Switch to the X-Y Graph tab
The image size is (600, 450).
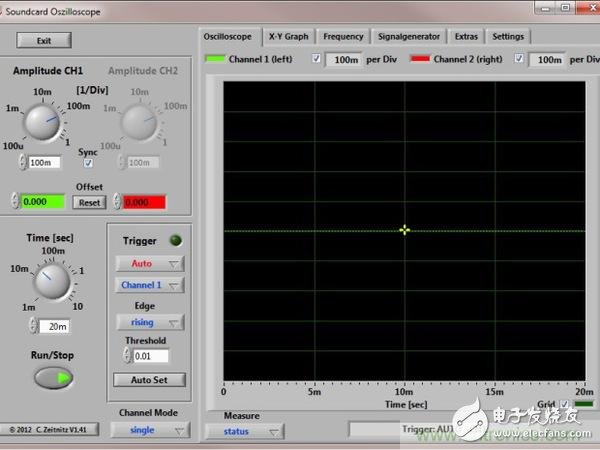click(288, 36)
